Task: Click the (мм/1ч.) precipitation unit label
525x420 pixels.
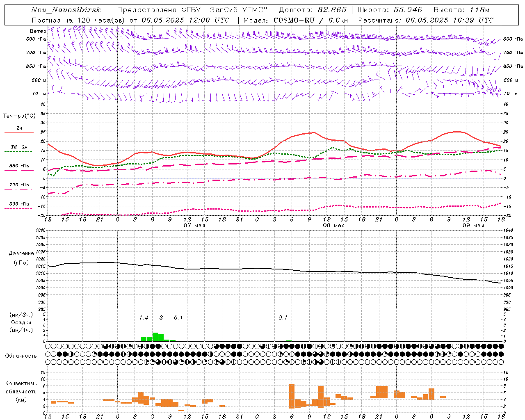Action: (x=21, y=330)
